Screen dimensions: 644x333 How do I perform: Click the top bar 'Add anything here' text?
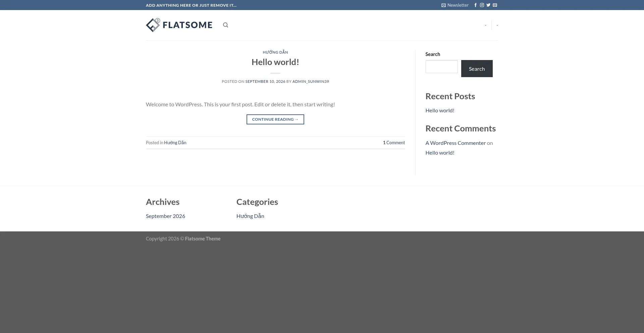[x=191, y=5]
